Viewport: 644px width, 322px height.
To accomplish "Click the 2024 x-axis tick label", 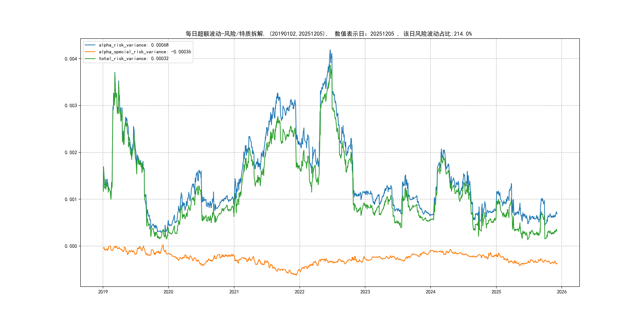I will [431, 292].
